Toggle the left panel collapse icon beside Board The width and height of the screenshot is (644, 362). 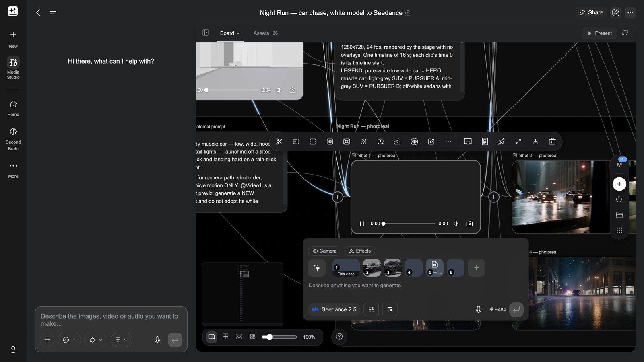point(206,33)
